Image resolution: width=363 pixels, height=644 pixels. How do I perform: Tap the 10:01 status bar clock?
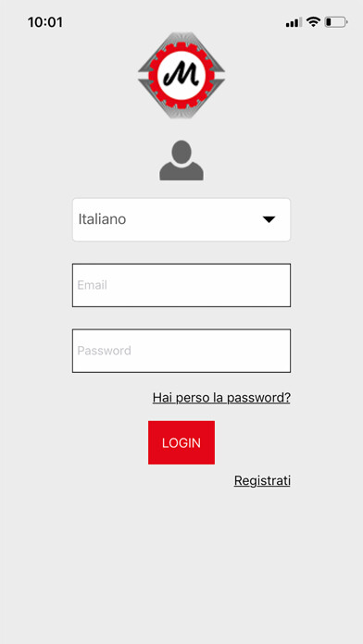[45, 22]
